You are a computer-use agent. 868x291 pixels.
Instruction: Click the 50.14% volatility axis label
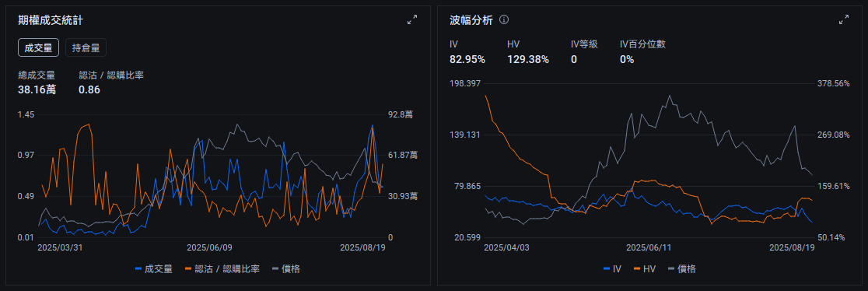click(x=831, y=237)
